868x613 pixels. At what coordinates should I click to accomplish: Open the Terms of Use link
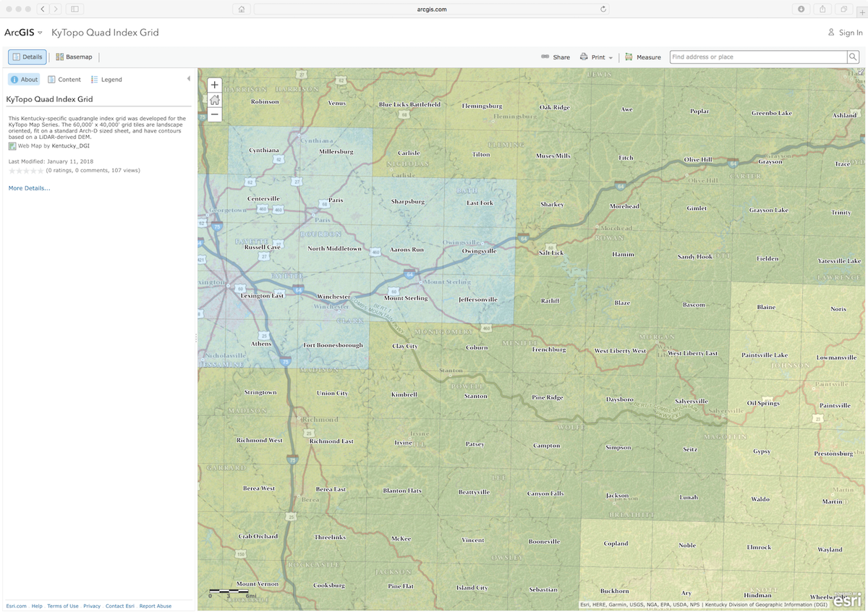63,606
